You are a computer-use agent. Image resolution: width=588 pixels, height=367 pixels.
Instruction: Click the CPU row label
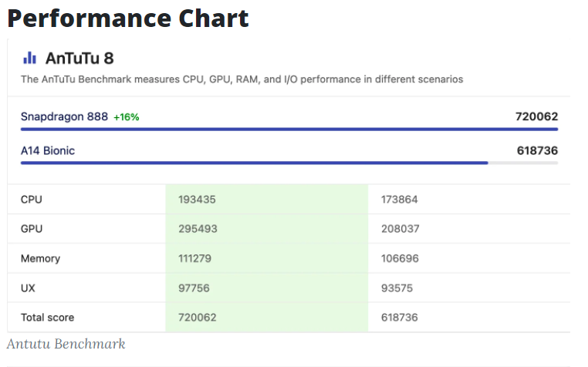point(32,200)
